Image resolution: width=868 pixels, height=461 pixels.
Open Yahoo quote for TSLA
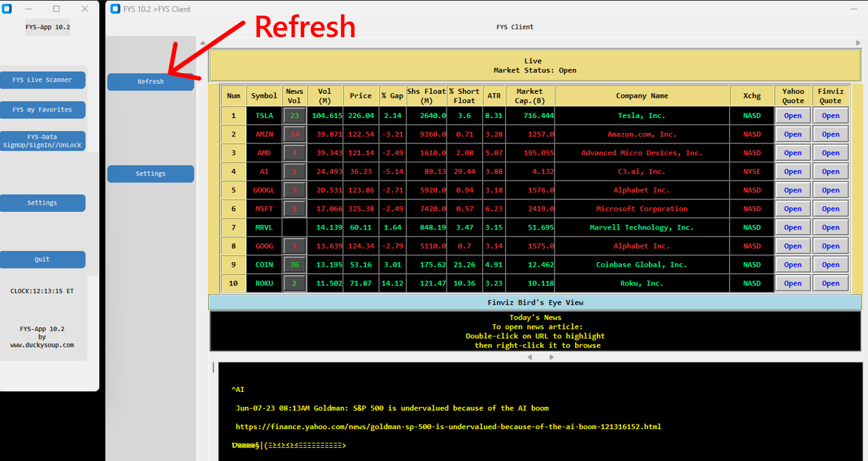pyautogui.click(x=793, y=115)
